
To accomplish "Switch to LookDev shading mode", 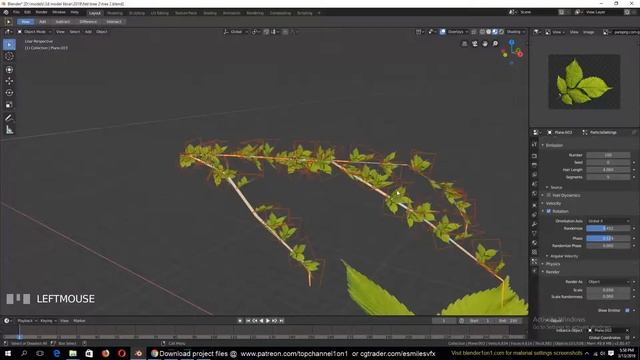I will point(495,32).
